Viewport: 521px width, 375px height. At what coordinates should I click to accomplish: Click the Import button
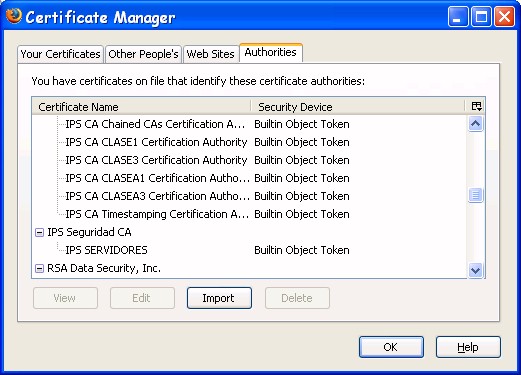pyautogui.click(x=219, y=298)
